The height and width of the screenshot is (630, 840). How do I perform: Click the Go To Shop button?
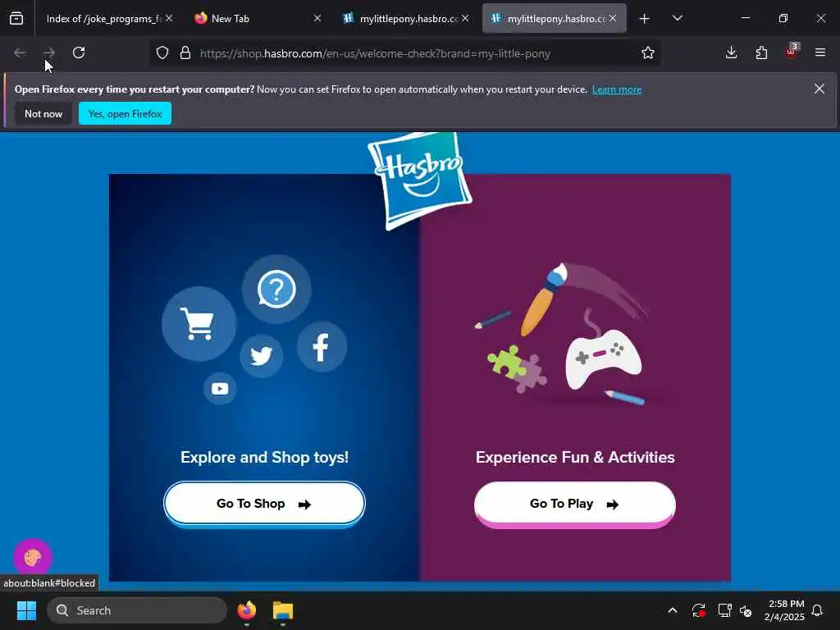tap(264, 504)
